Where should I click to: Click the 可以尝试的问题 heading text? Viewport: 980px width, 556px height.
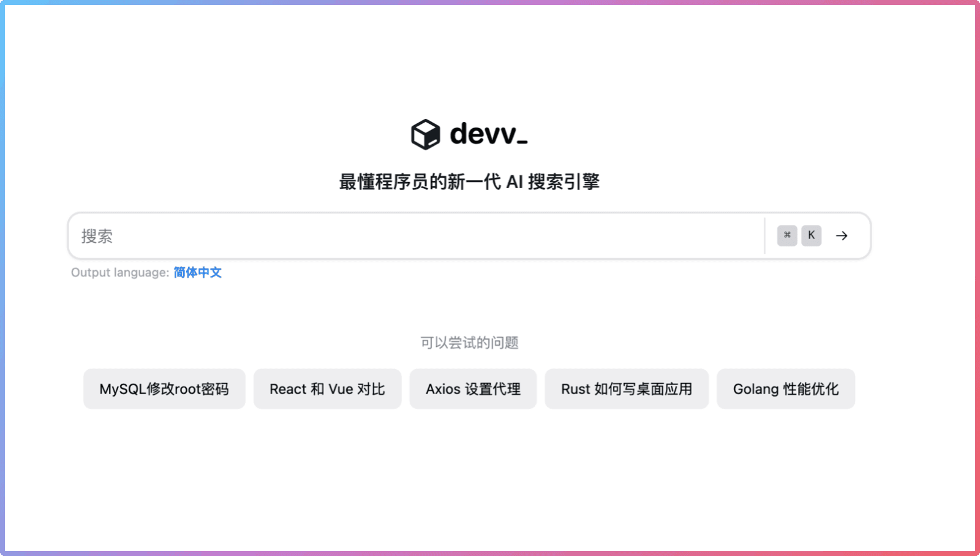point(469,343)
